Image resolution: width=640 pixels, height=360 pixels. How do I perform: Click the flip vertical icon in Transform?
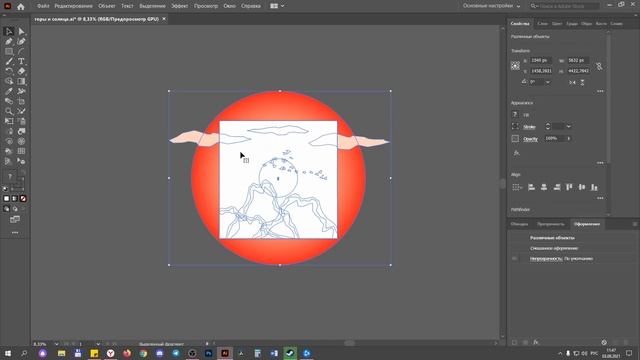point(582,82)
